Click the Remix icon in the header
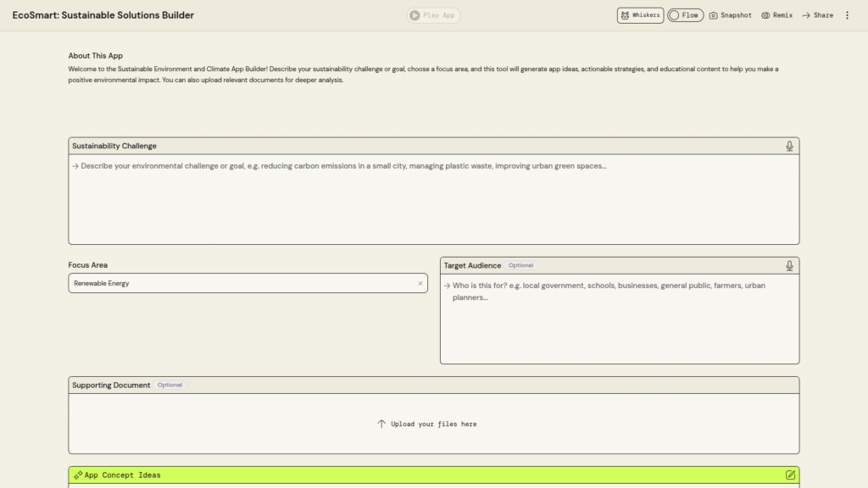The image size is (868, 488). tap(765, 15)
